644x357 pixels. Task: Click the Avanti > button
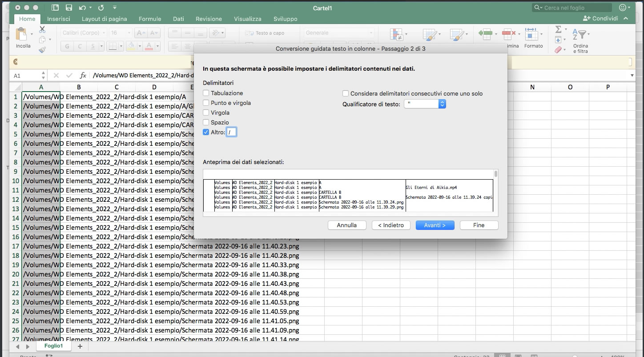(435, 225)
